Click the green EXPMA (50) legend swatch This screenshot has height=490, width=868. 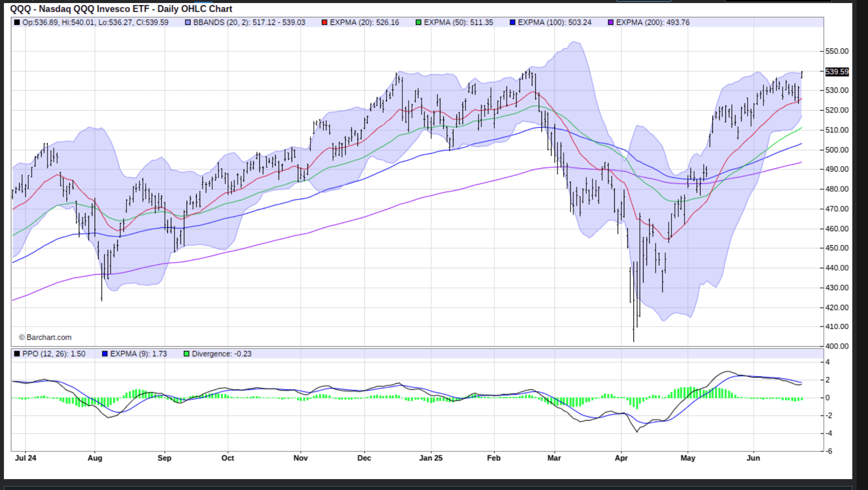pyautogui.click(x=419, y=22)
